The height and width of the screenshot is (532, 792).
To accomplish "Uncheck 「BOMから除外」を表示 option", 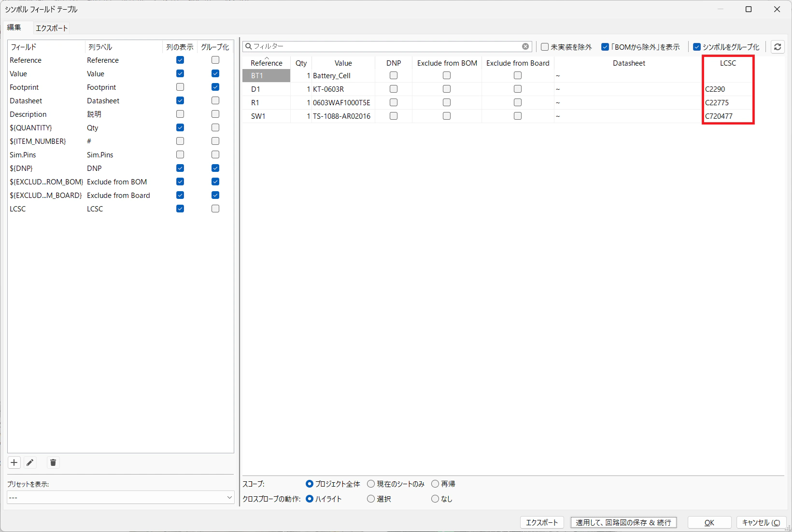I will 640,47.
